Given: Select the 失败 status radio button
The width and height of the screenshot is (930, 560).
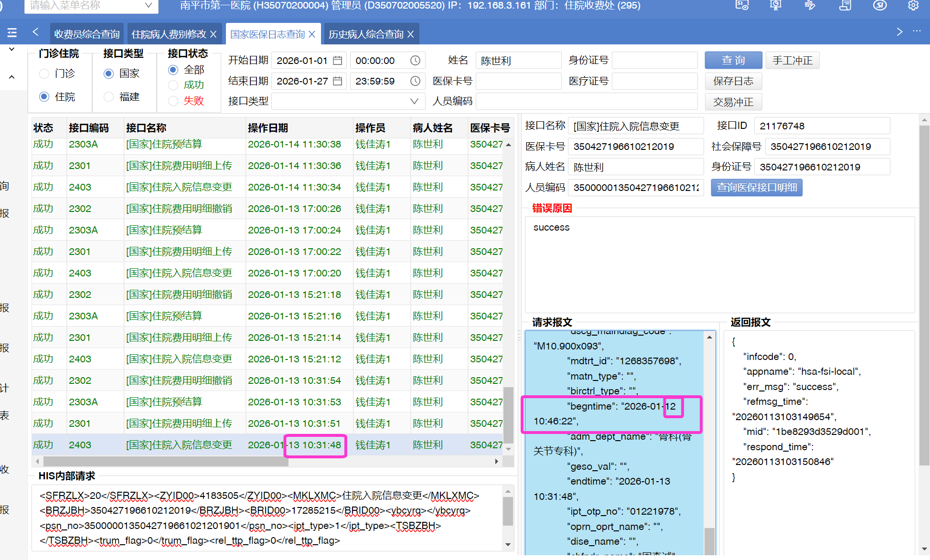Looking at the screenshot, I should point(173,101).
